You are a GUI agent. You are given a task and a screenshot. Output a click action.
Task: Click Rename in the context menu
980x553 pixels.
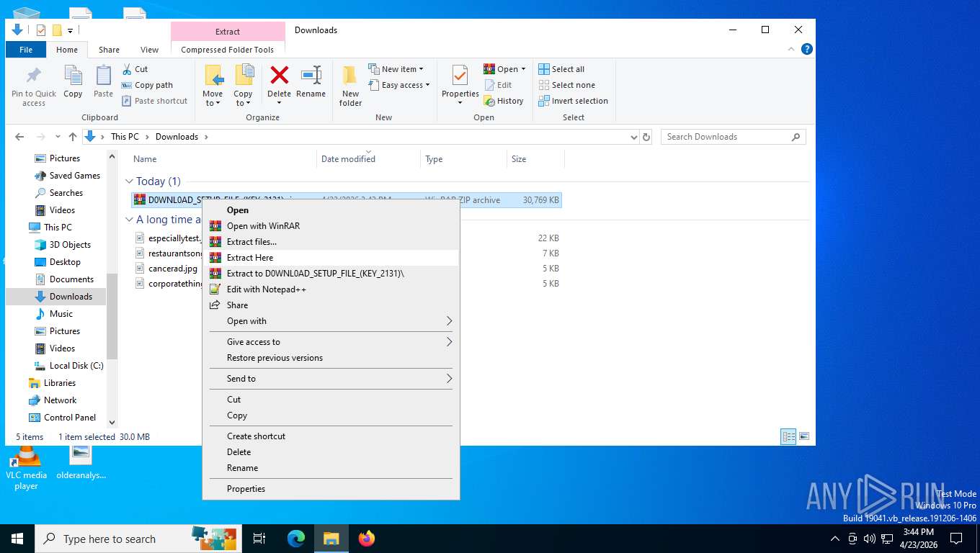coord(331,468)
